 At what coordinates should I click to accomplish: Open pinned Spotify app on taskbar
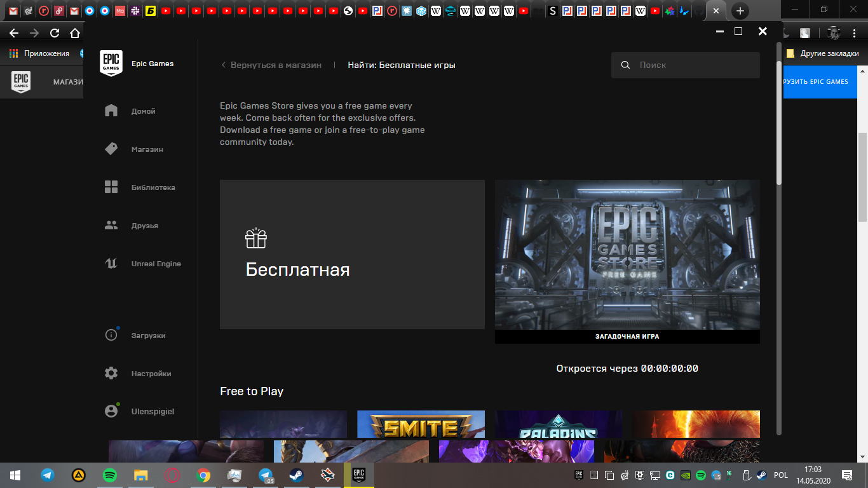tap(110, 475)
